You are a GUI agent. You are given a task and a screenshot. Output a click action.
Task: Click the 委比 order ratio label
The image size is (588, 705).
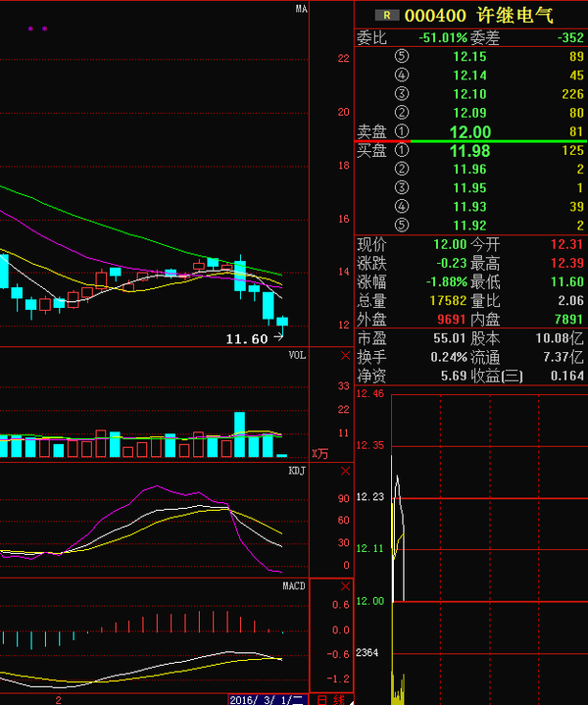pos(371,37)
